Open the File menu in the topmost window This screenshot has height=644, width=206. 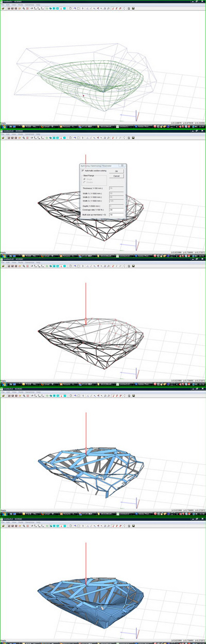click(3, 5)
